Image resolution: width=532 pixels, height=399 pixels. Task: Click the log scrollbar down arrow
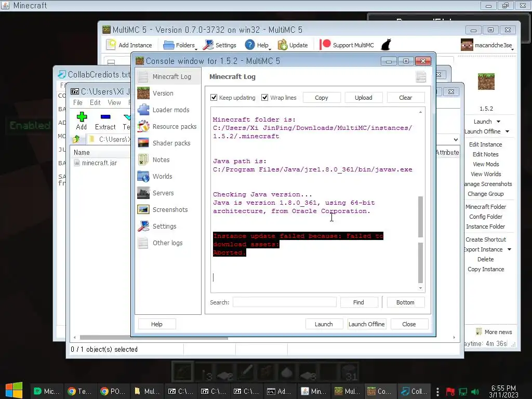point(420,288)
